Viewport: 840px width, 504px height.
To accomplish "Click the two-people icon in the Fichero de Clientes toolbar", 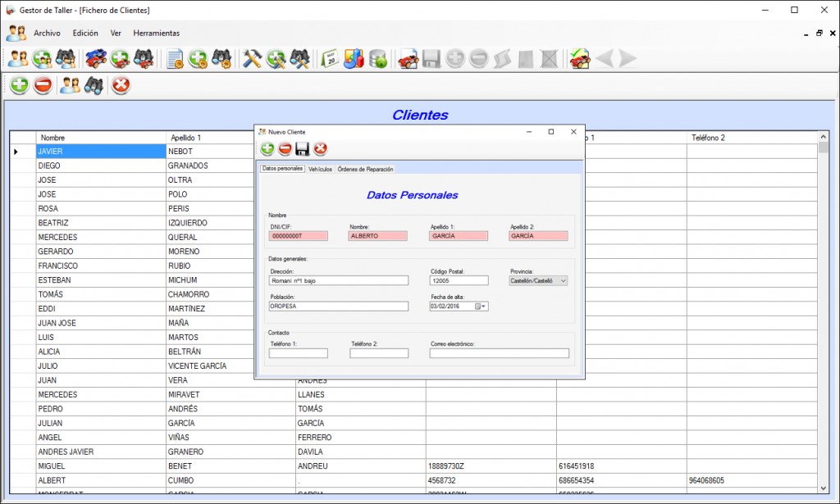I will pos(71,85).
